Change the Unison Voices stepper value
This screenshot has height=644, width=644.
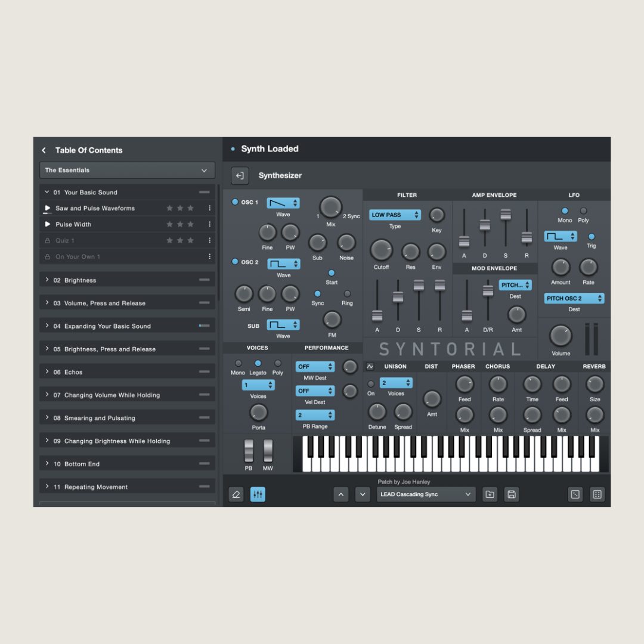tap(397, 383)
